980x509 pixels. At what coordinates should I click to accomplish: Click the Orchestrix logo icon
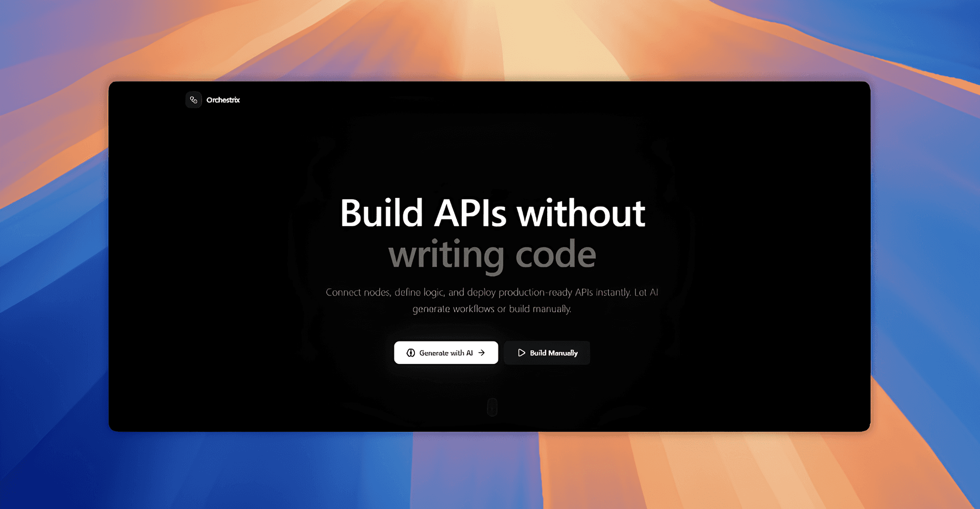coord(193,100)
